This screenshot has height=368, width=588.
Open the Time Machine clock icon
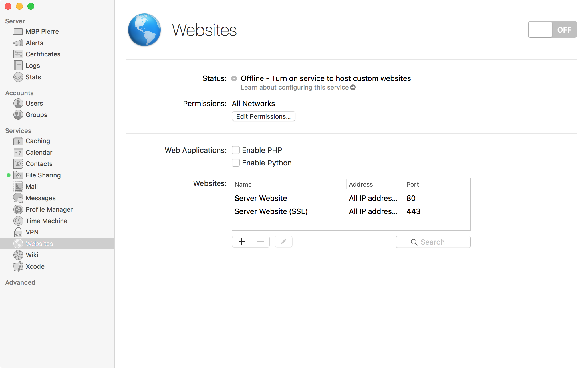(18, 221)
